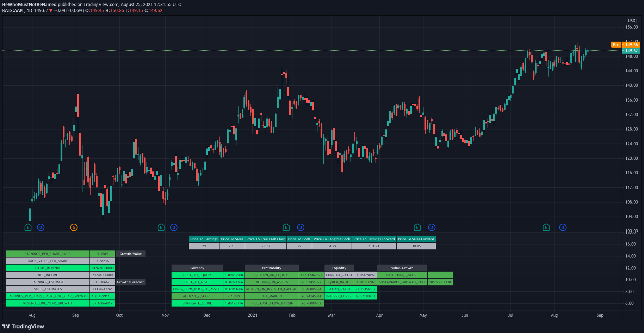The height and width of the screenshot is (333, 644).
Task: Click the TradingView logo
Action: click(x=23, y=326)
